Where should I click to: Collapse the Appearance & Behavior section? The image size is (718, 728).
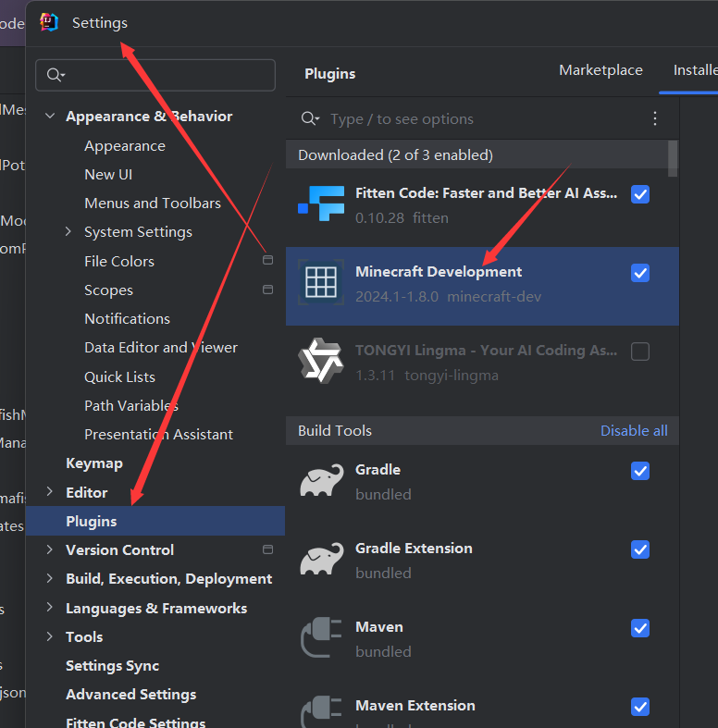(50, 116)
